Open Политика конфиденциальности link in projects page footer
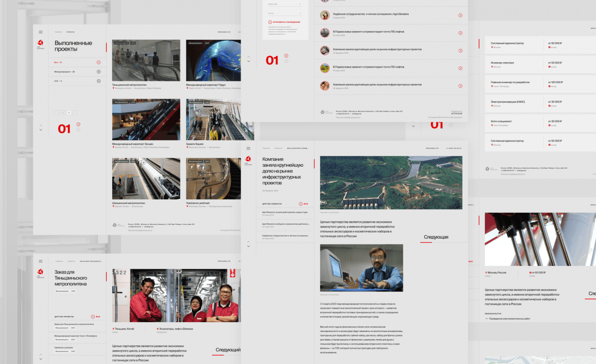Image resolution: width=596 pixels, height=364 pixels. click(140, 230)
